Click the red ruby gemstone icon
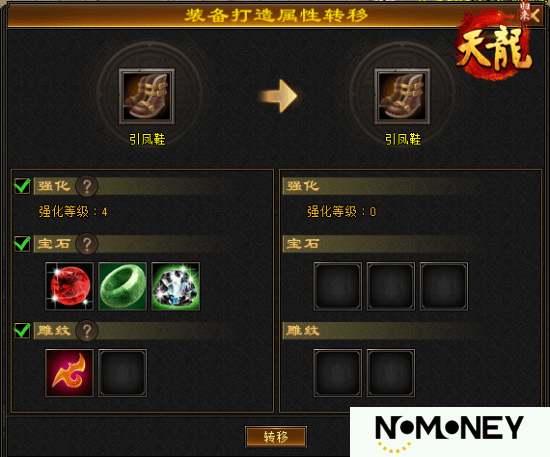This screenshot has height=457, width=550. tap(69, 286)
